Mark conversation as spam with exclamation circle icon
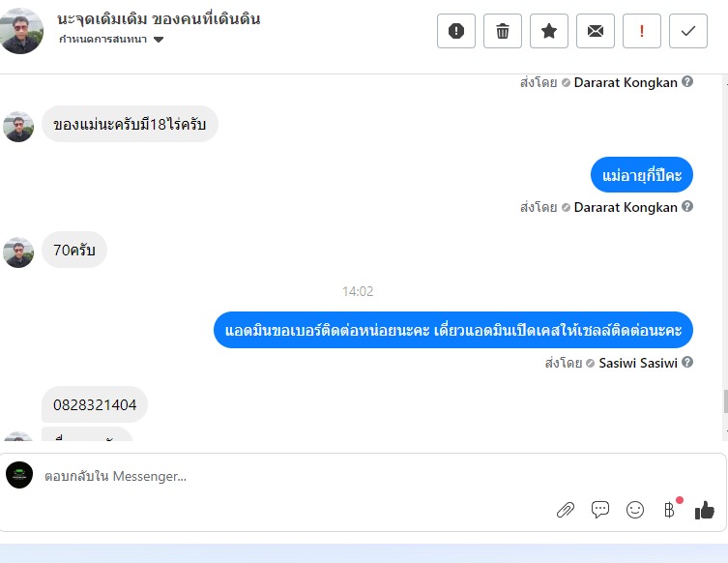Screen dimensions: 728x563 [456, 31]
